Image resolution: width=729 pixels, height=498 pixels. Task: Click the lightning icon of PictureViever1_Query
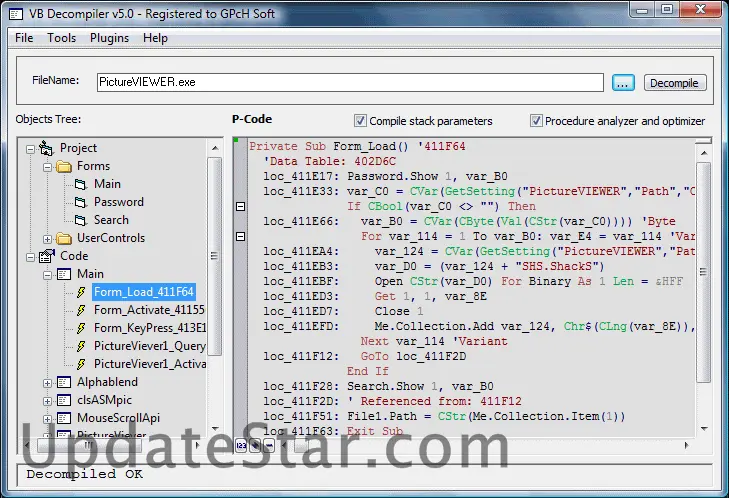tap(81, 346)
